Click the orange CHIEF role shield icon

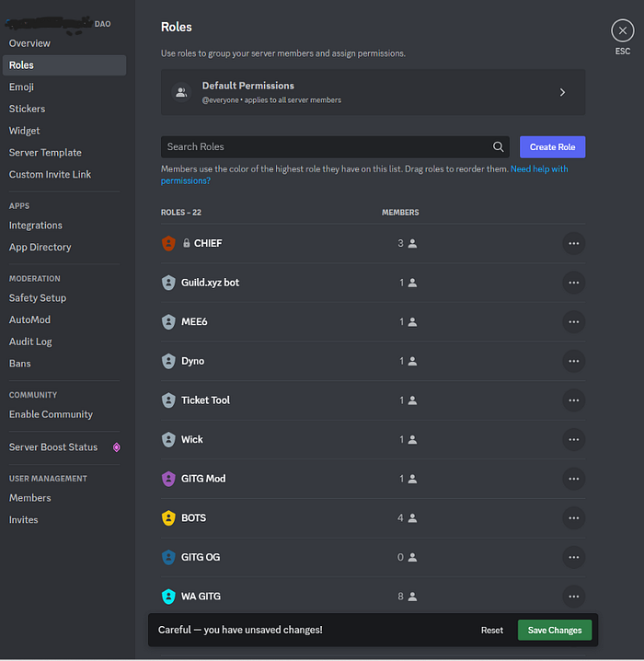[168, 243]
